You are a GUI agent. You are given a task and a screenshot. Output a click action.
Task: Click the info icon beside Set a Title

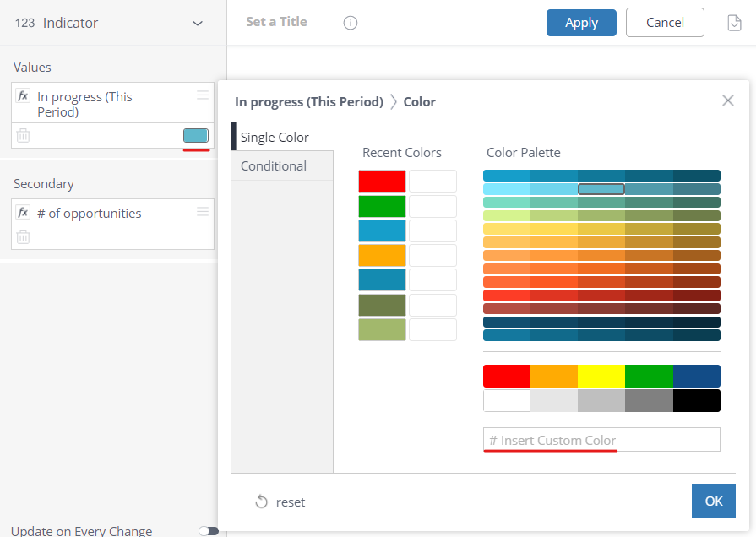point(351,23)
